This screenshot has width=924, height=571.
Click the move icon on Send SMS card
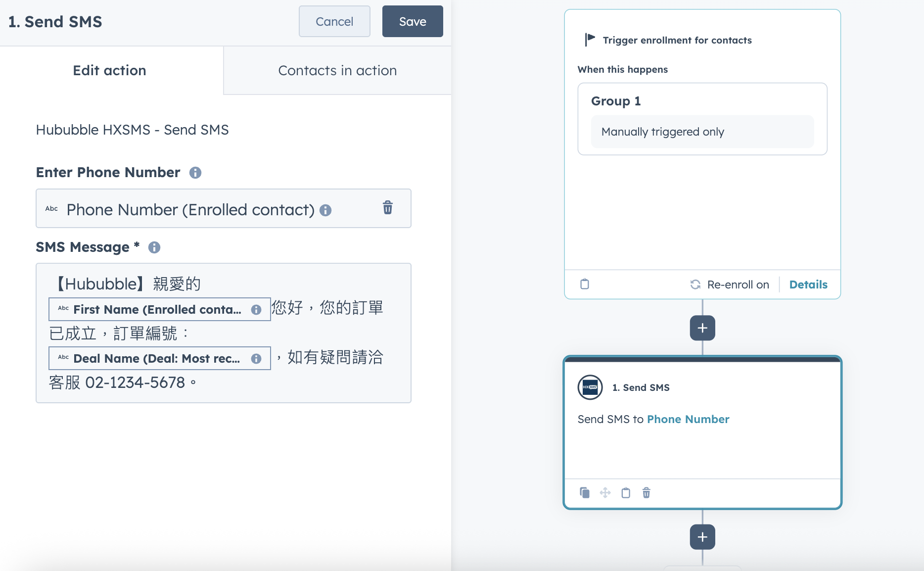coord(605,493)
